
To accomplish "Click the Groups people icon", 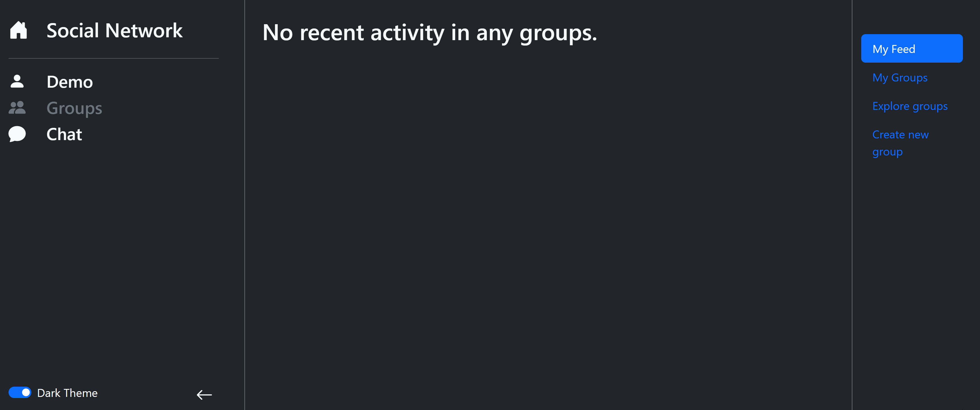I will [17, 108].
